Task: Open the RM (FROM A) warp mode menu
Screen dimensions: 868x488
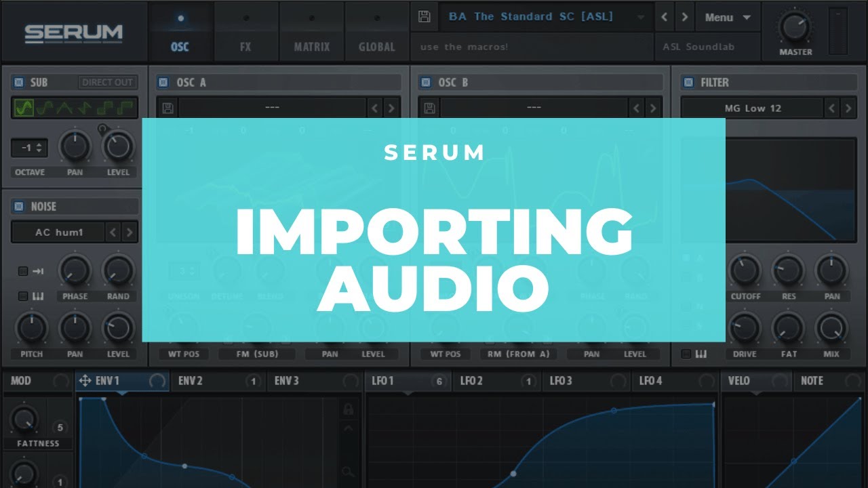Action: pyautogui.click(x=518, y=354)
